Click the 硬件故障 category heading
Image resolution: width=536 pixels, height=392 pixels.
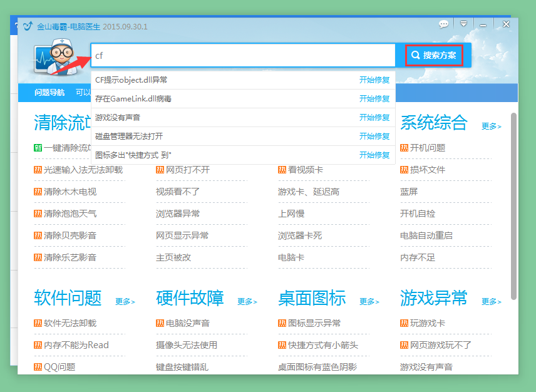point(190,297)
